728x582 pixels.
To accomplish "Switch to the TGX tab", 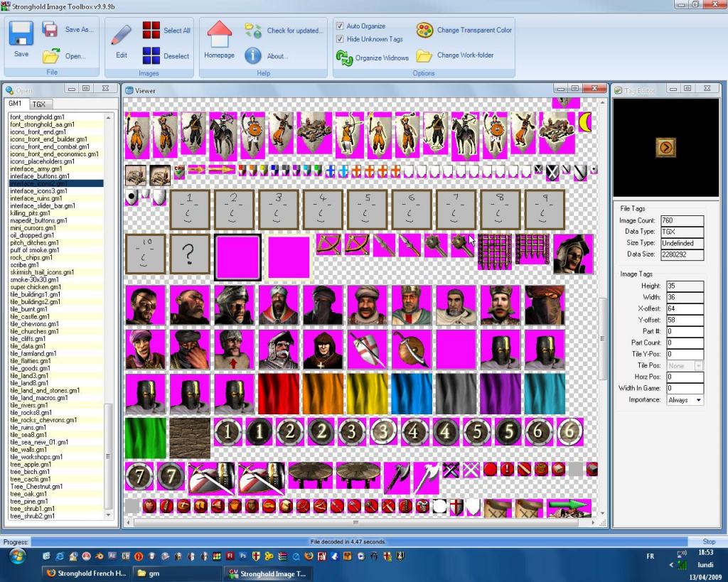I will (x=39, y=104).
